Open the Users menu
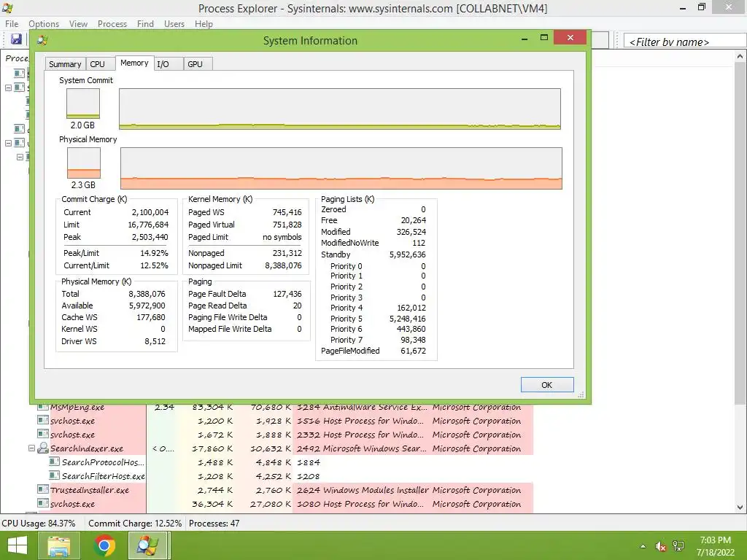The image size is (747, 560). coord(174,24)
